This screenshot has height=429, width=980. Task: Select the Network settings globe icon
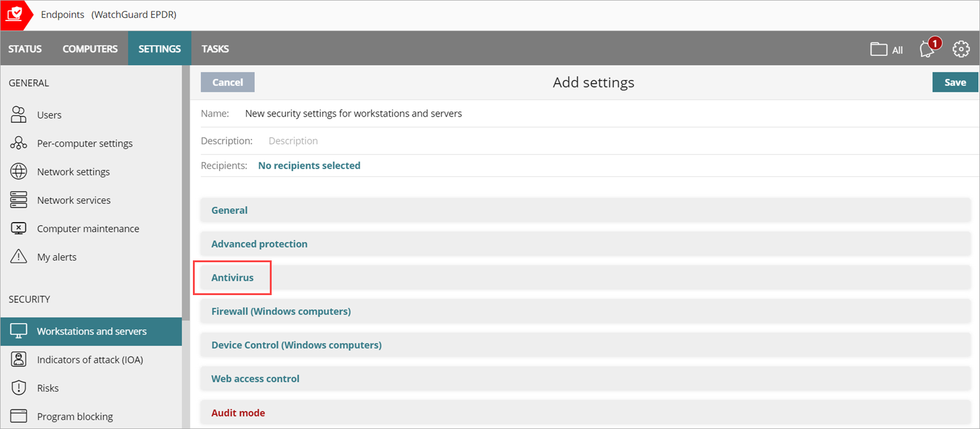coord(19,172)
